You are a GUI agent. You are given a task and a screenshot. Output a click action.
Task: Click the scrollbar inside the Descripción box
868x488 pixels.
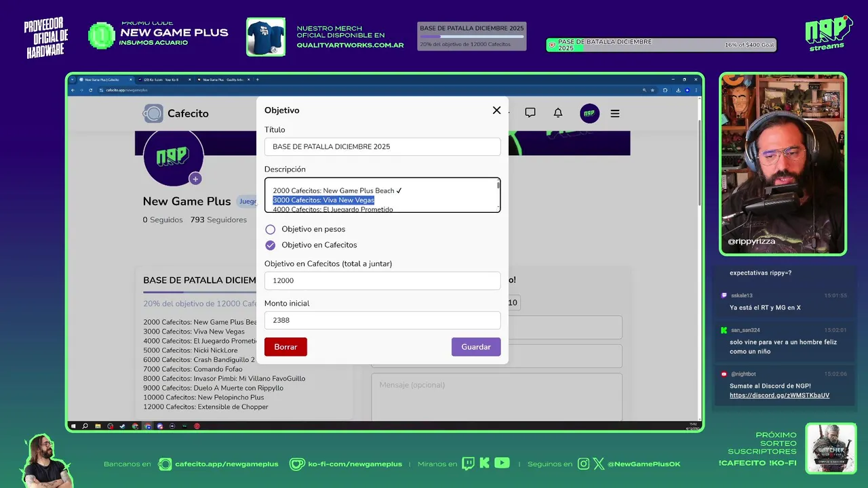pos(498,185)
